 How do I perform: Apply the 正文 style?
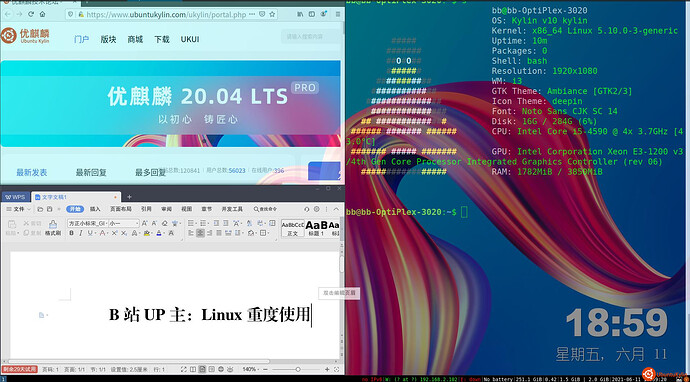tap(293, 228)
